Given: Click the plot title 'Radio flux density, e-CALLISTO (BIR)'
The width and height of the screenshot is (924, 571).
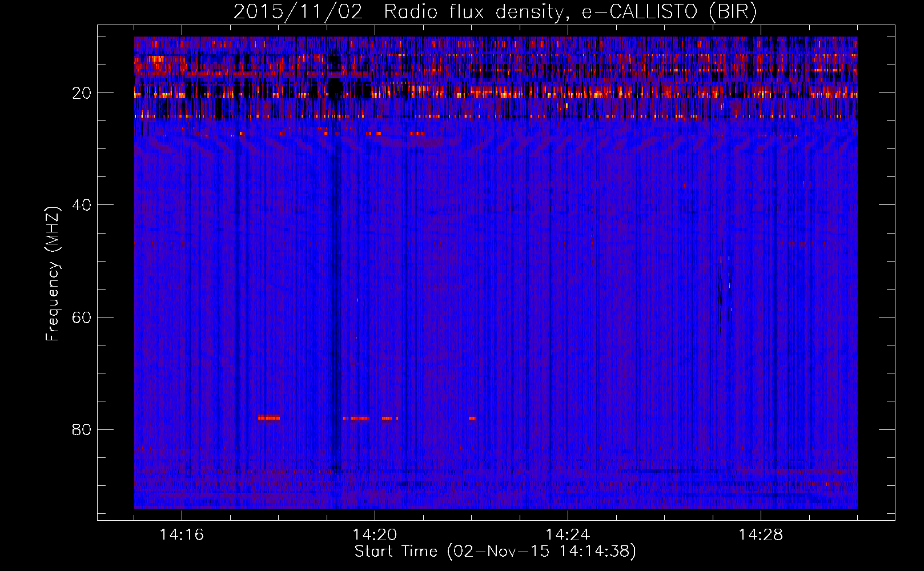Looking at the screenshot, I should pos(570,12).
